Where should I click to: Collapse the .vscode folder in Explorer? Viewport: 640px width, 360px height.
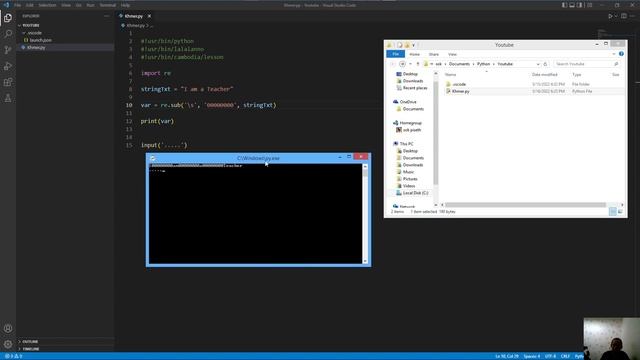(65, 33)
